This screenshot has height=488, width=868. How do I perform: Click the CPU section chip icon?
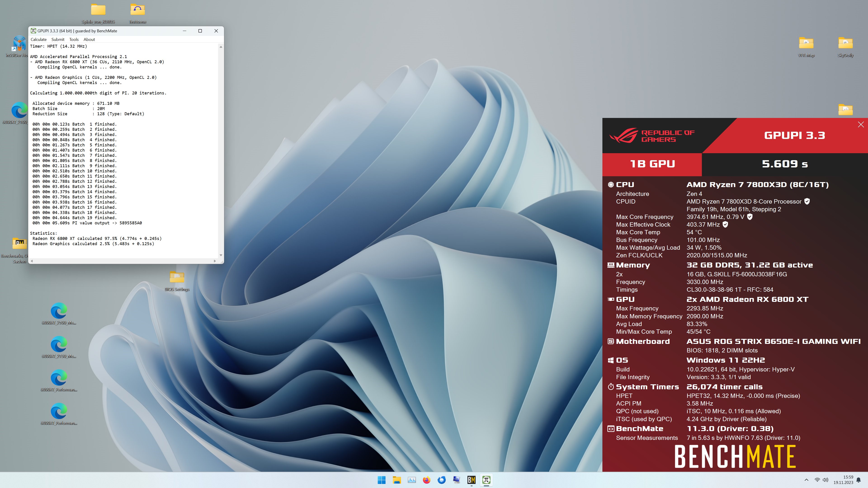(611, 185)
